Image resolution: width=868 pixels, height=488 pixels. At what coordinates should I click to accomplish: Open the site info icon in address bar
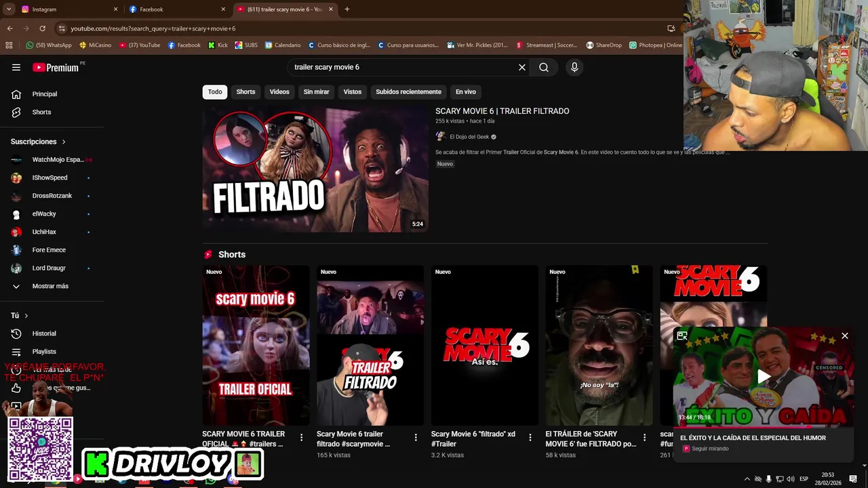click(62, 28)
